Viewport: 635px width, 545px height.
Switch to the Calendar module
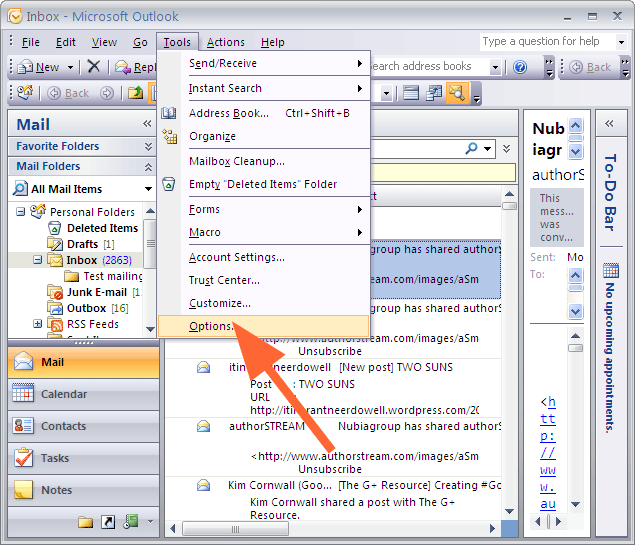click(x=83, y=394)
